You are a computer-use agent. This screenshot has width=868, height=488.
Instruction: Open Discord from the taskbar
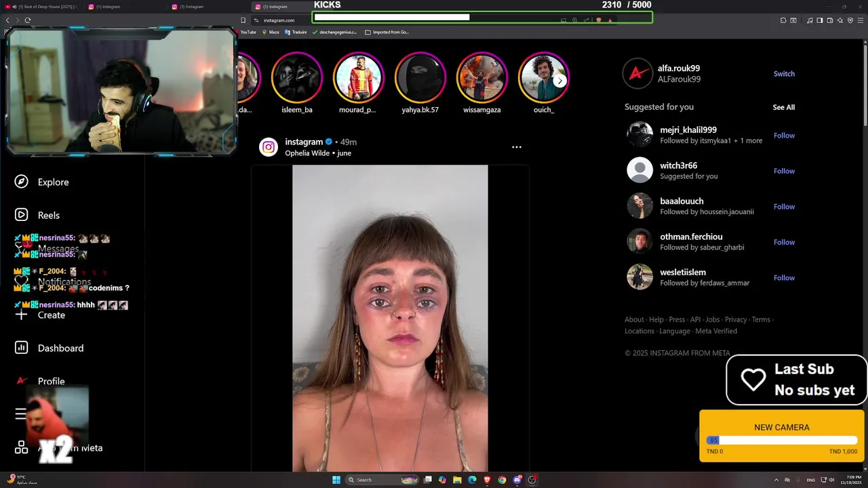pyautogui.click(x=517, y=480)
